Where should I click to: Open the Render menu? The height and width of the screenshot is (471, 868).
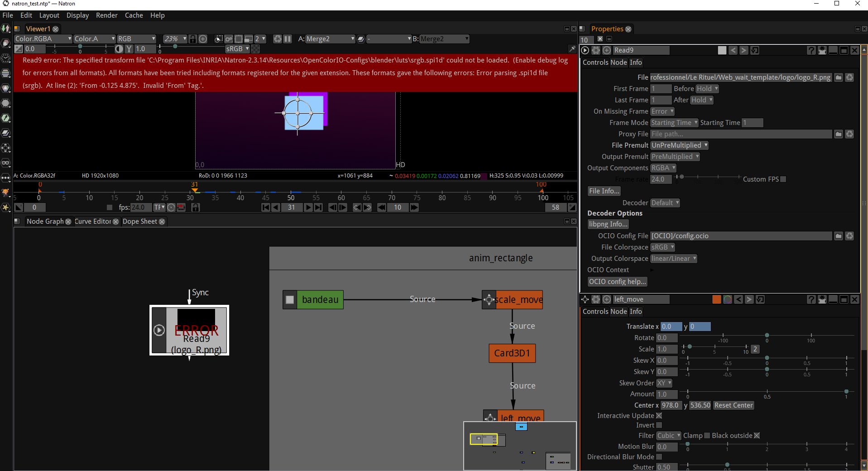pyautogui.click(x=106, y=15)
